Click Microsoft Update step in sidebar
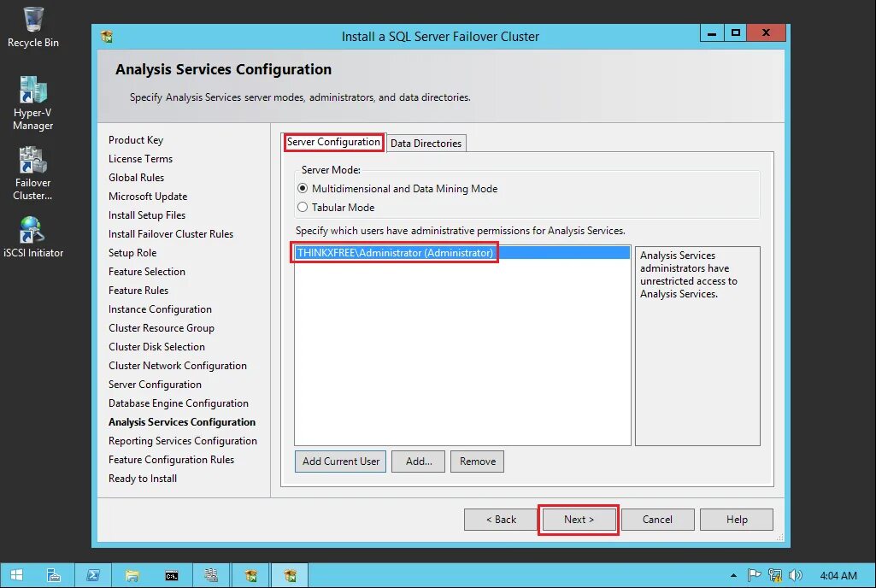The height and width of the screenshot is (588, 876). coord(148,197)
